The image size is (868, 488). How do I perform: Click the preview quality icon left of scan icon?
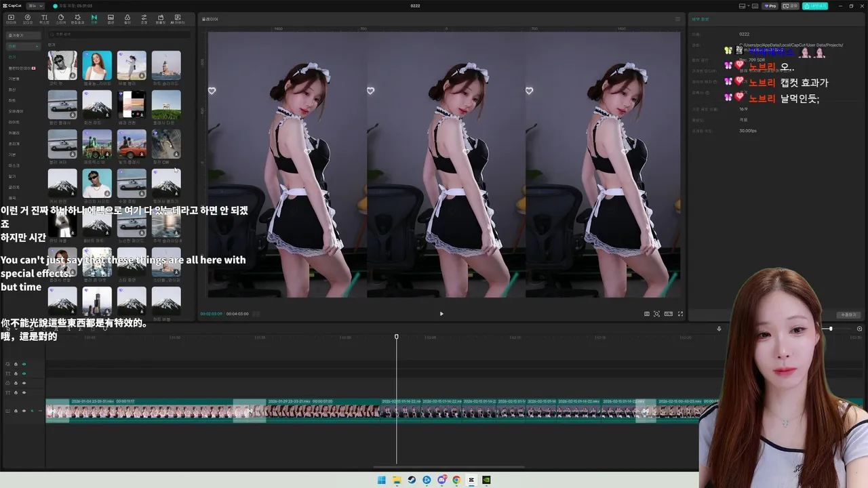click(646, 314)
